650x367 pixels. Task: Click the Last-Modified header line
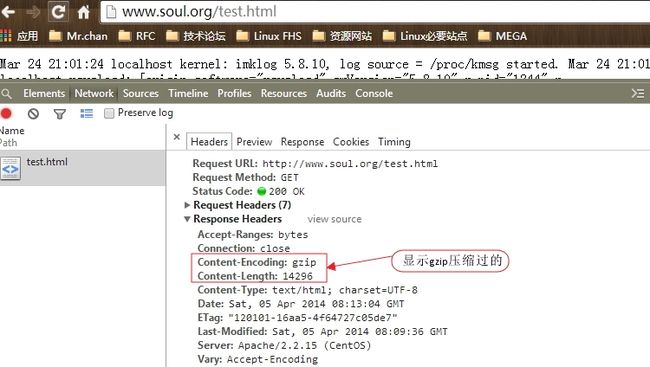[x=322, y=331]
